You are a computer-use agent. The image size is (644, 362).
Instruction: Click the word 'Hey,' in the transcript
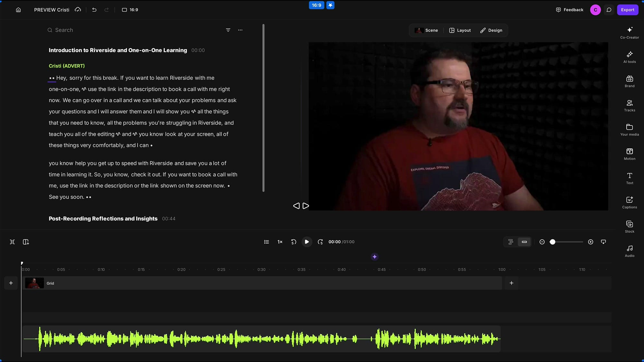62,78
